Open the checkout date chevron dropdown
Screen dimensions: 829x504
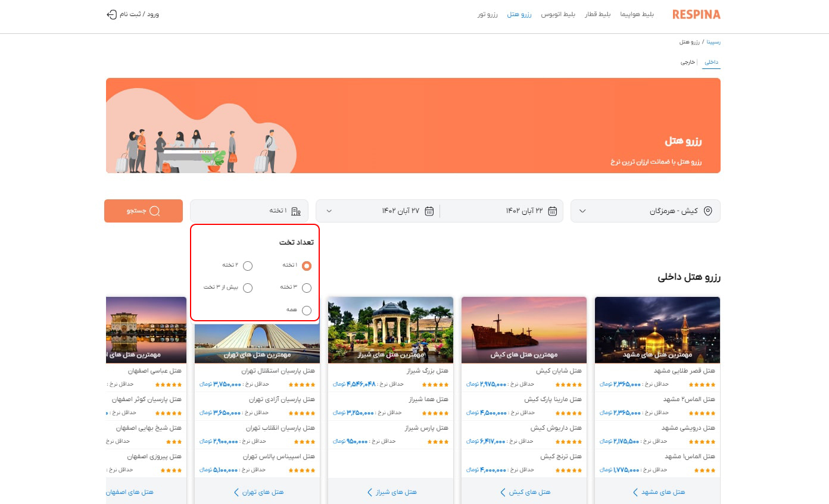329,211
